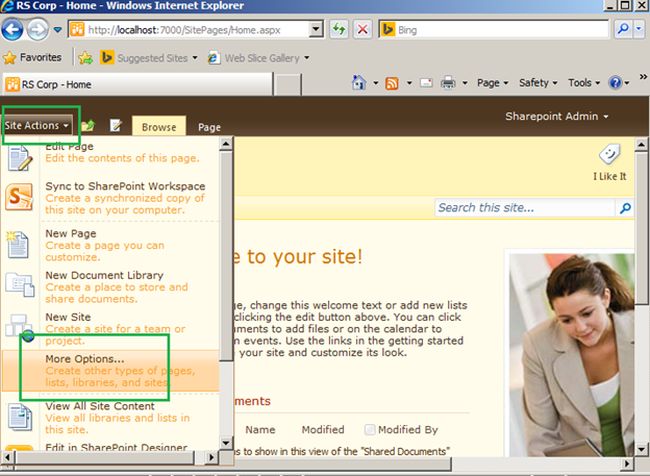
Task: Click the menu's vertical scrollbar up arrow
Action: [x=226, y=144]
